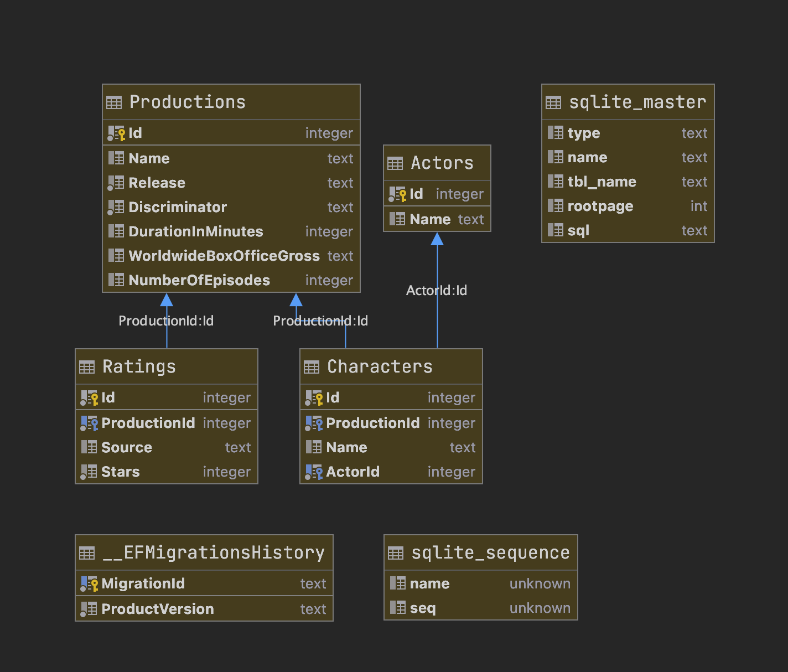This screenshot has height=672, width=788.
Task: Click the Ratings ProductionId:Id relationship label
Action: [x=166, y=321]
